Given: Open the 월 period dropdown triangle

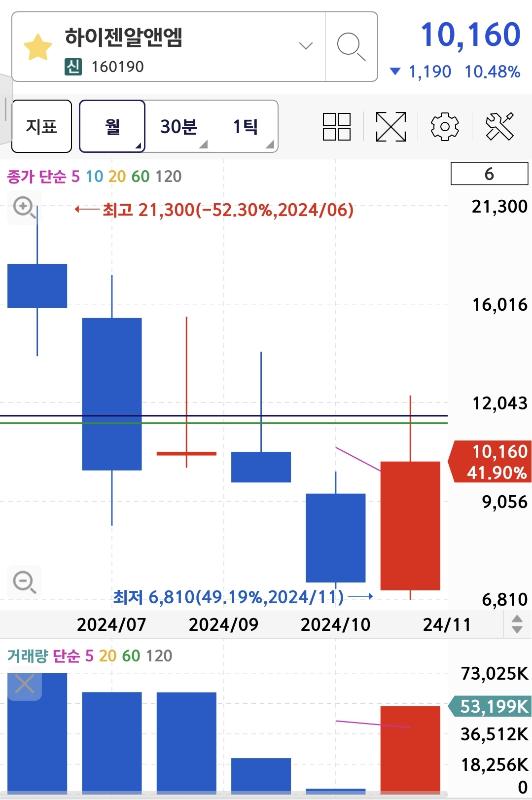Looking at the screenshot, I should (x=139, y=145).
